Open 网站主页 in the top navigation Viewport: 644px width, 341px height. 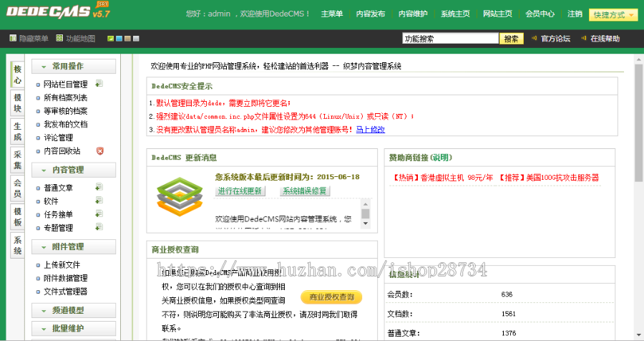pos(497,14)
